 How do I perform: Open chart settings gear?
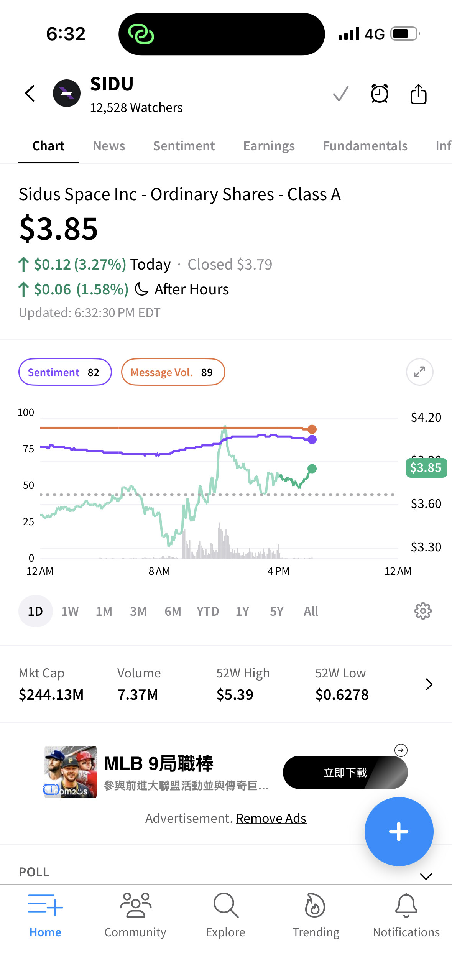click(x=422, y=611)
